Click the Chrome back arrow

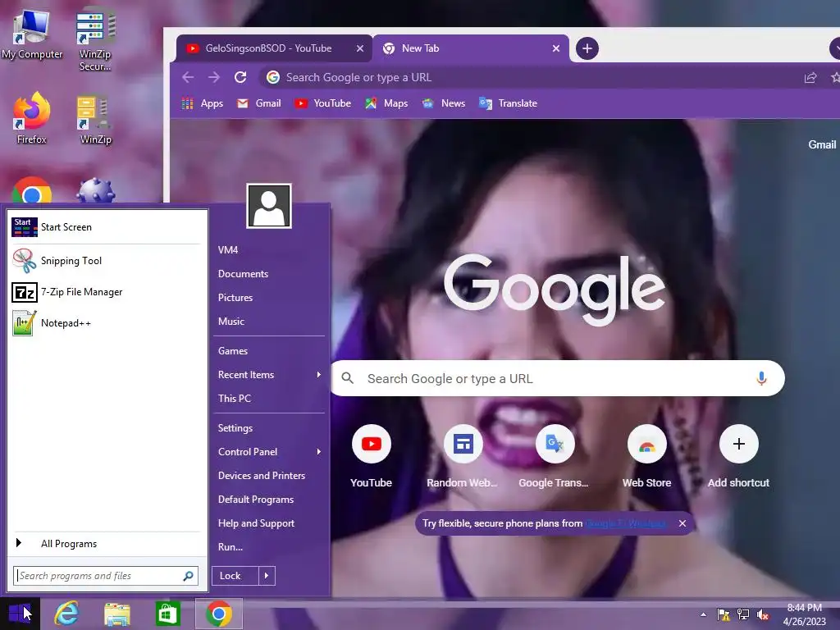(x=188, y=77)
